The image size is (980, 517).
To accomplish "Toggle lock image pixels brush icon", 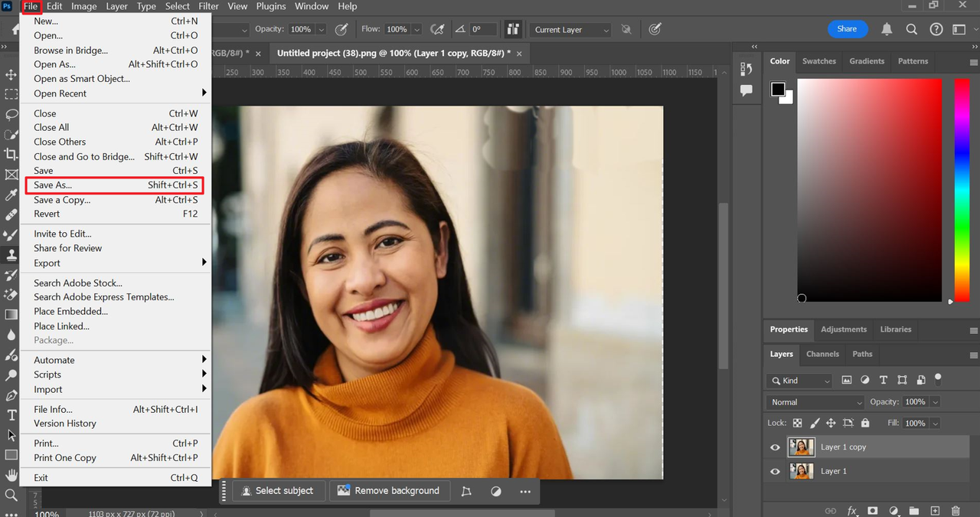I will (x=815, y=423).
